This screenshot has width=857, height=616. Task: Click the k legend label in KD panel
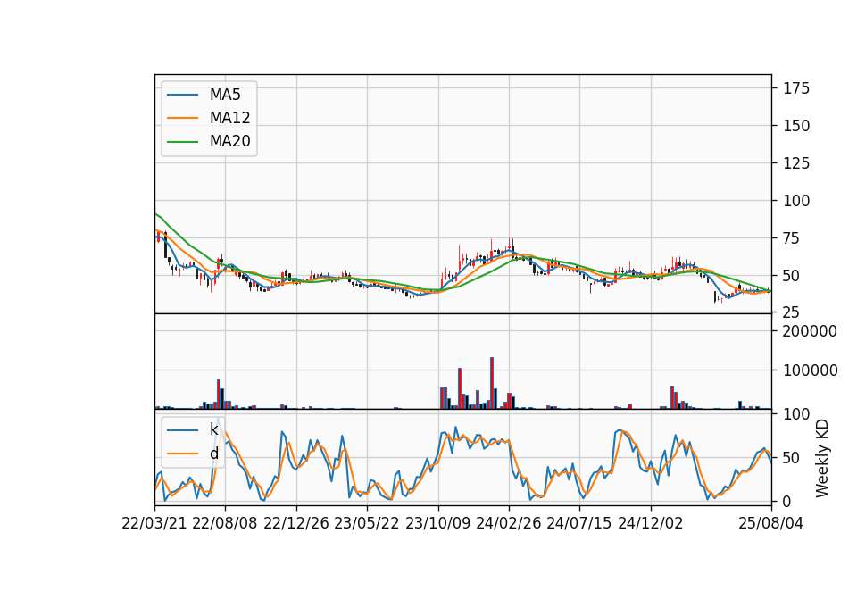213,429
